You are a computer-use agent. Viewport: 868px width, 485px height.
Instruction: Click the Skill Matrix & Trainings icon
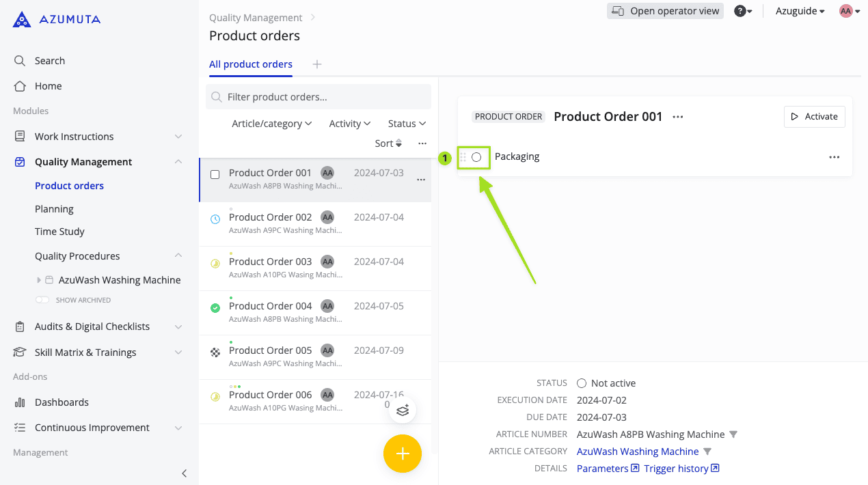click(x=20, y=352)
